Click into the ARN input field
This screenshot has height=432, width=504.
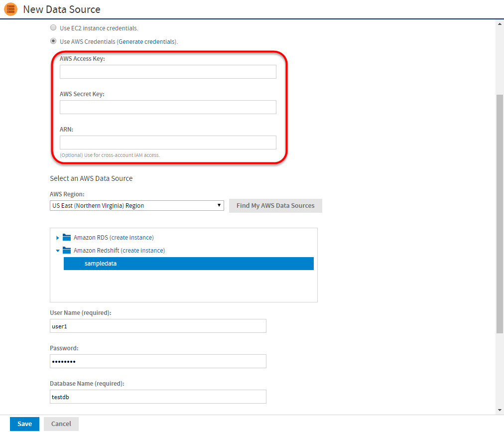(168, 143)
